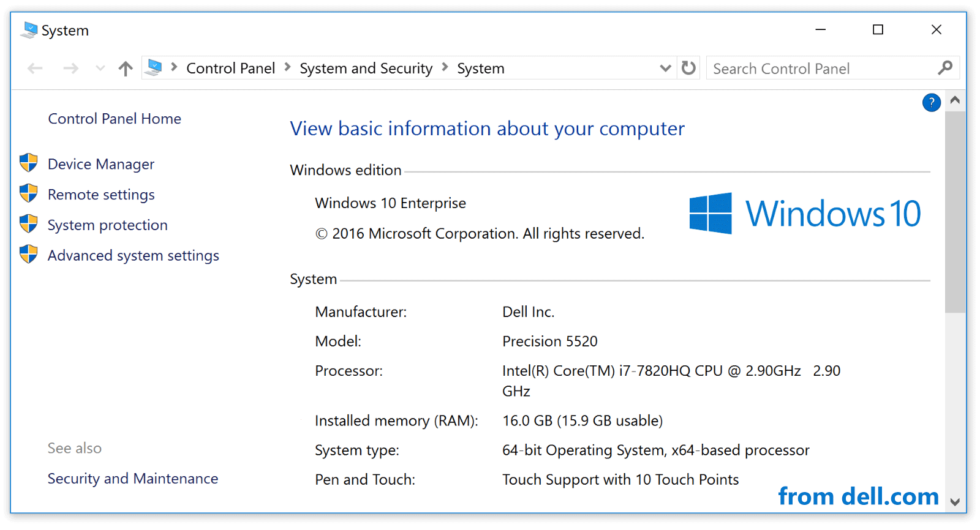Expand chevron after Control Panel breadcrumb
Viewport: 980px width, 530px height.
pyautogui.click(x=287, y=67)
